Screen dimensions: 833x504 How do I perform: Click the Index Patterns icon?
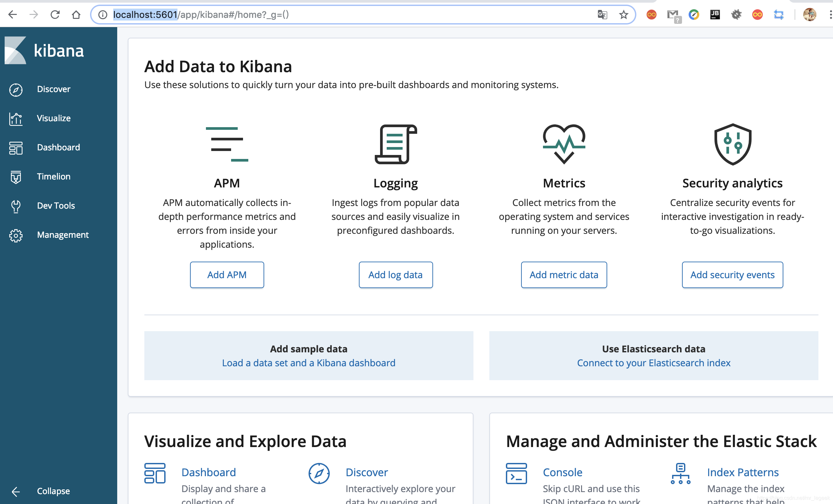click(x=680, y=473)
